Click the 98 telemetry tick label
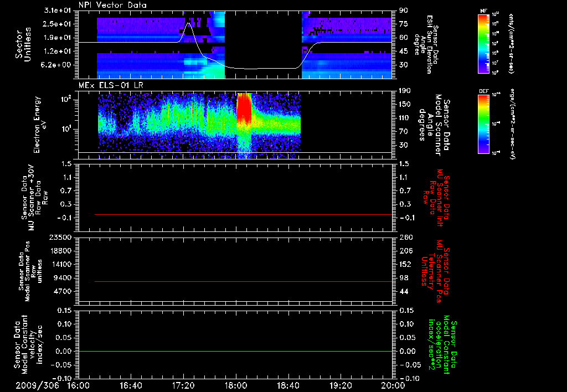The image size is (567, 392). coord(404,278)
